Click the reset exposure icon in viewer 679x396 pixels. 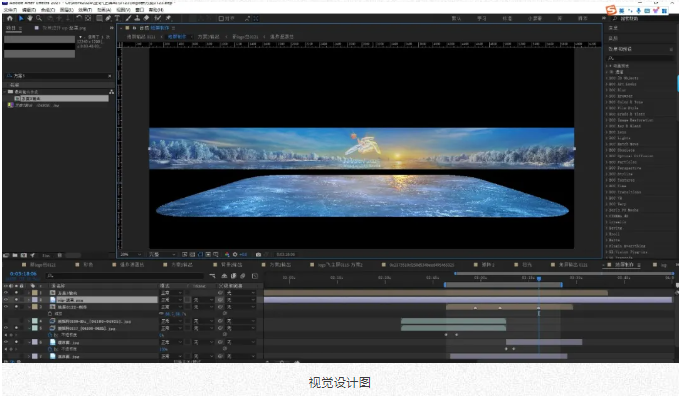(235, 254)
